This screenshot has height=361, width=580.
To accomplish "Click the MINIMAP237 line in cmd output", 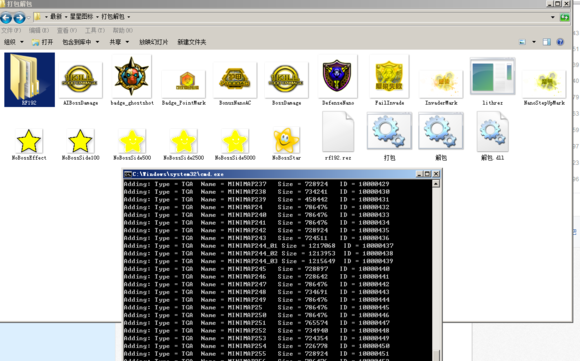I will [257, 184].
